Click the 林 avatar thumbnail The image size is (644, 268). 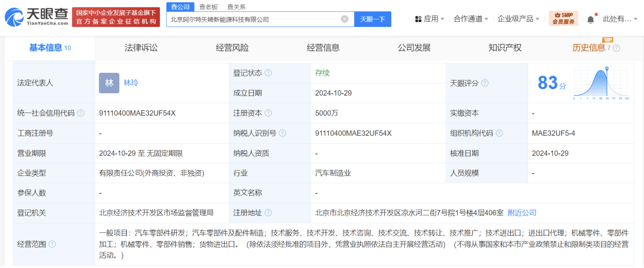click(109, 83)
